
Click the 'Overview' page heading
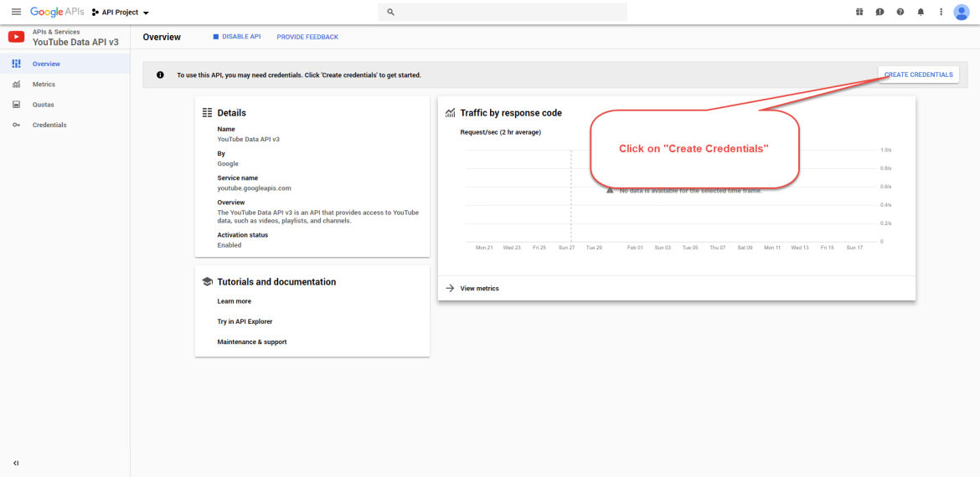162,37
